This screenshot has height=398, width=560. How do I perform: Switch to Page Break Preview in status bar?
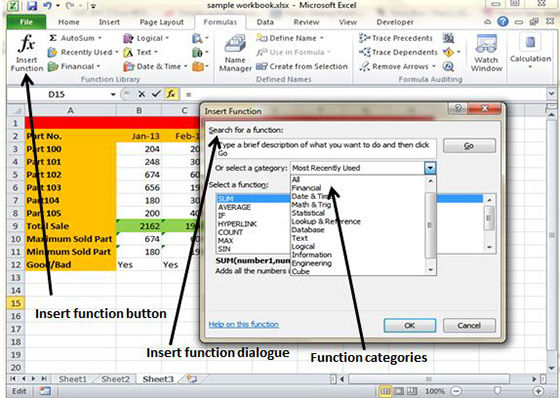[412, 391]
